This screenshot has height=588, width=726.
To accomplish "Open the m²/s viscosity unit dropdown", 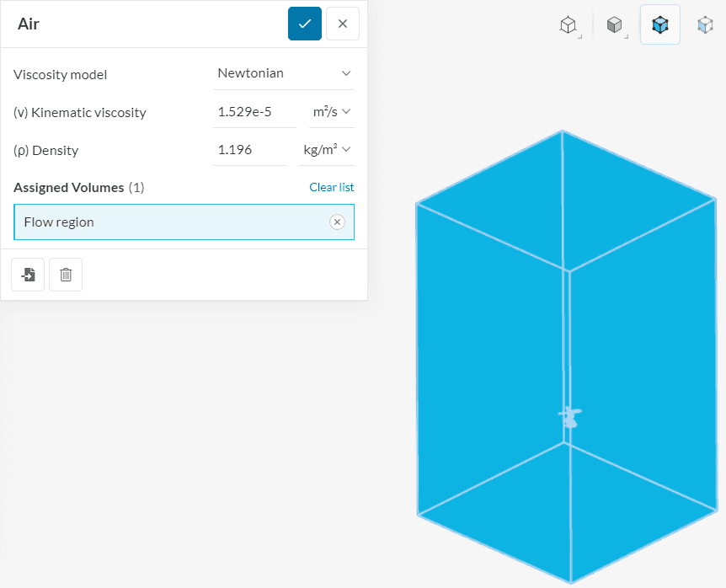I will pos(331,111).
